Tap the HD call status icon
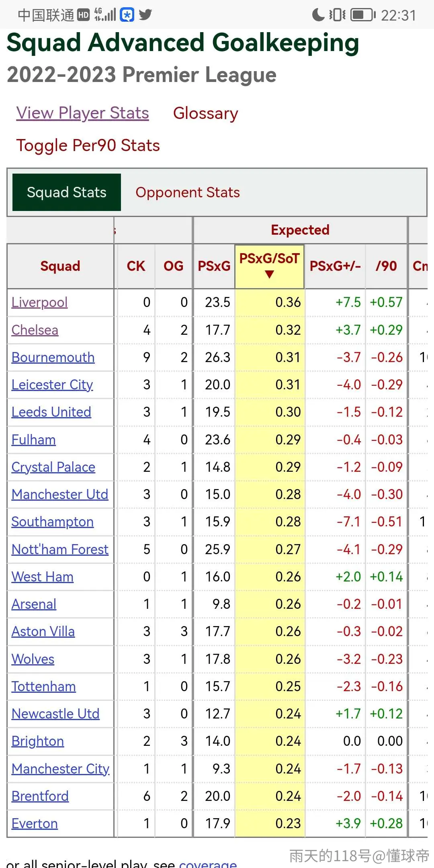Viewport: 434px width, 868px height. coord(83,15)
